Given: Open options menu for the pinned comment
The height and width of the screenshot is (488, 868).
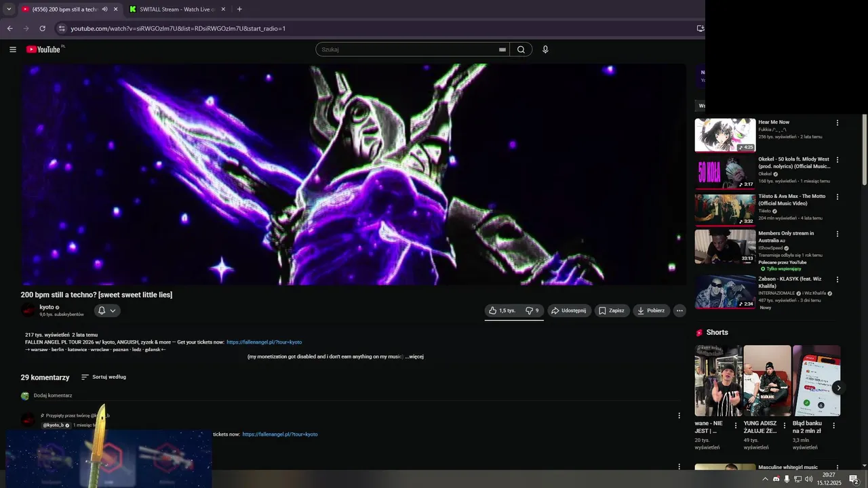Looking at the screenshot, I should pyautogui.click(x=679, y=415).
